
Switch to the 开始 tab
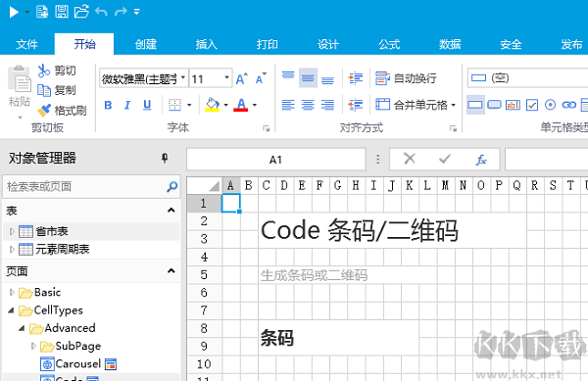[84, 44]
